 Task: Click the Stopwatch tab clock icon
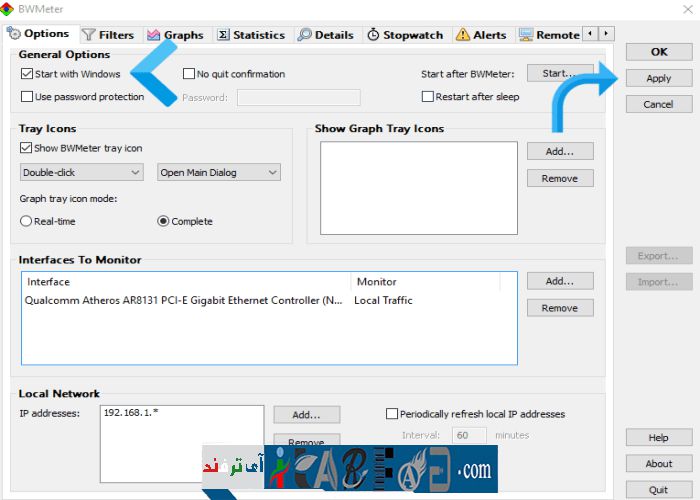coord(373,35)
